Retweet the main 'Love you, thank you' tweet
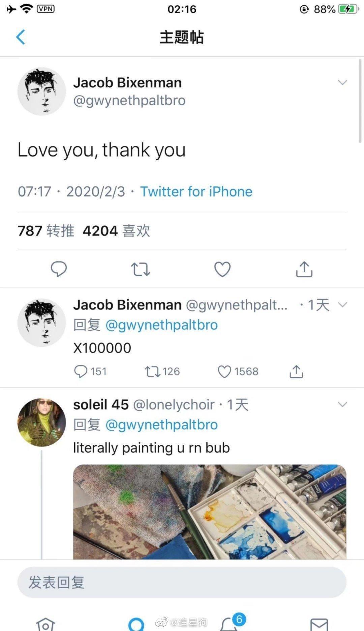 140,269
